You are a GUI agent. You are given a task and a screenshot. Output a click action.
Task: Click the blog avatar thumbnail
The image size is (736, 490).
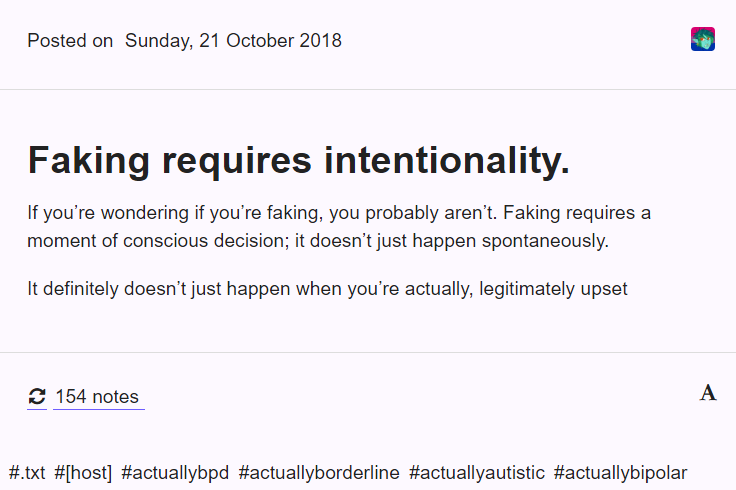point(703,39)
